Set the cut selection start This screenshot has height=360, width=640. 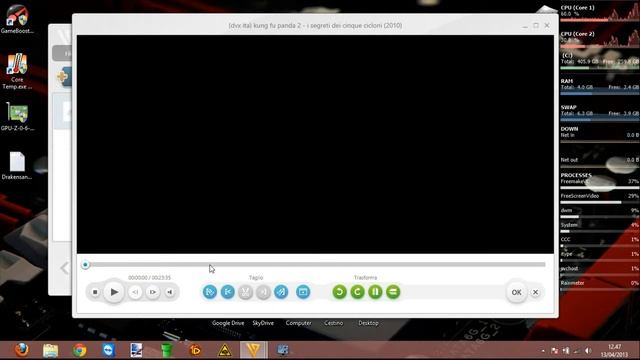click(x=210, y=292)
